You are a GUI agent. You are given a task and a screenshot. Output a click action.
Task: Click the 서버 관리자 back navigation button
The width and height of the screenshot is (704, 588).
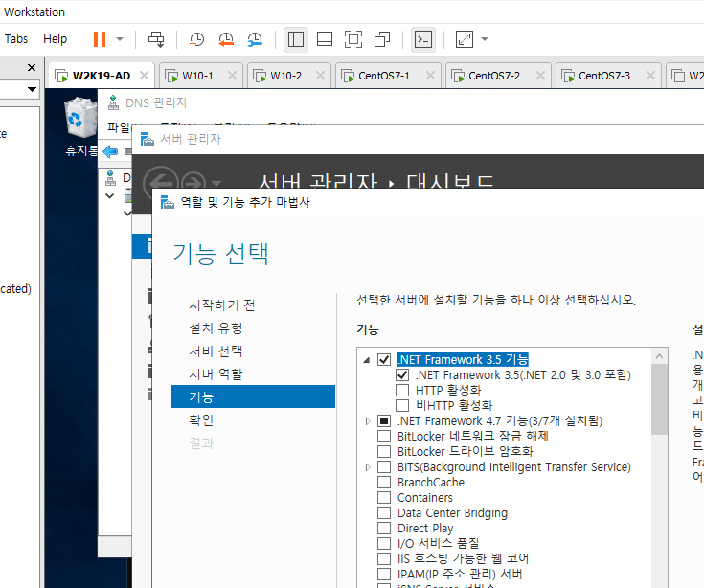click(x=161, y=183)
